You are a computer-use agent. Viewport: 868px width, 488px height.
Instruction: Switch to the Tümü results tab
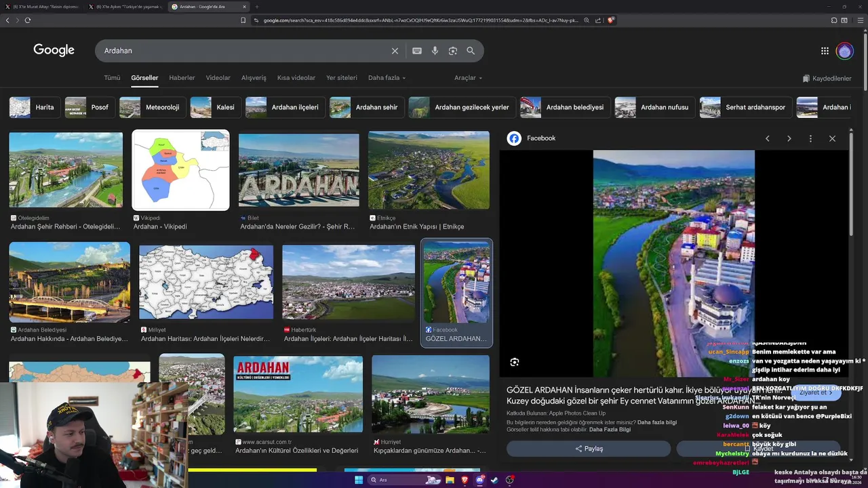[112, 78]
